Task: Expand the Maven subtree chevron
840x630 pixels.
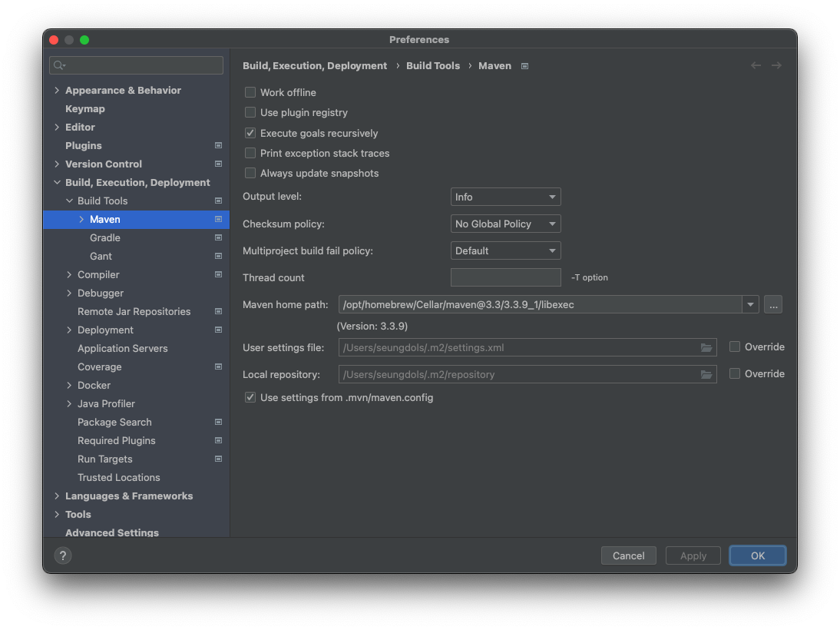Action: [81, 219]
